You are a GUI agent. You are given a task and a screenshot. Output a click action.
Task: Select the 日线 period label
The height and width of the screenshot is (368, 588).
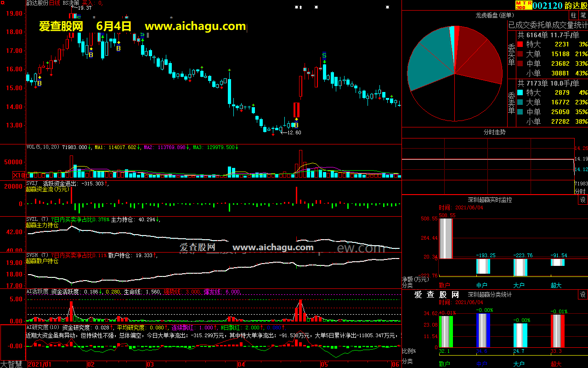(54, 3)
